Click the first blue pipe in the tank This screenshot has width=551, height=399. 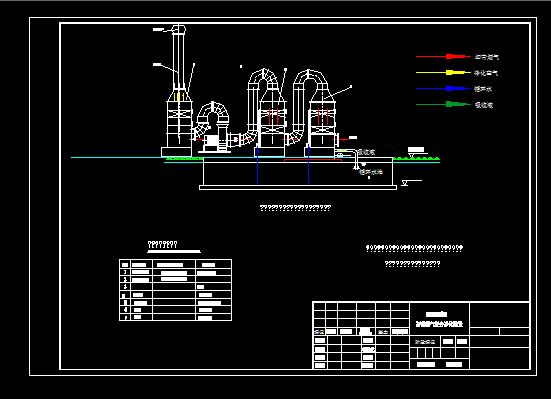tap(257, 165)
